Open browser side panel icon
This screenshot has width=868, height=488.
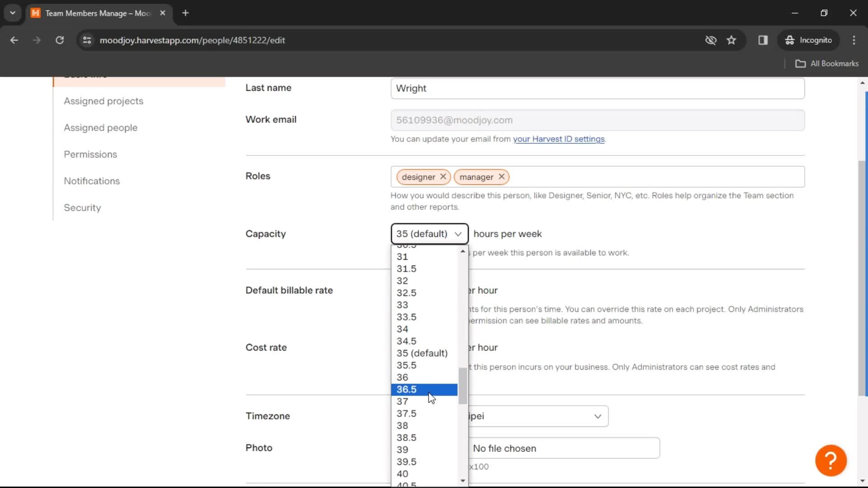[763, 40]
